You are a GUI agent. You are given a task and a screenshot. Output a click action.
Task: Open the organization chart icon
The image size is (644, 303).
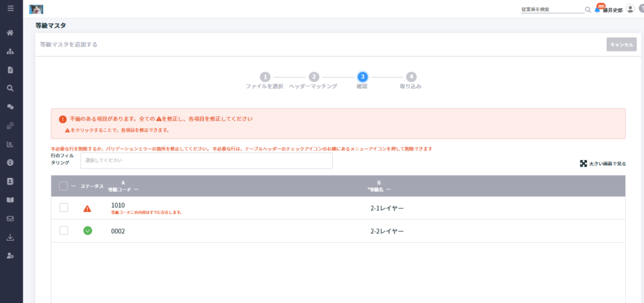coord(11,52)
